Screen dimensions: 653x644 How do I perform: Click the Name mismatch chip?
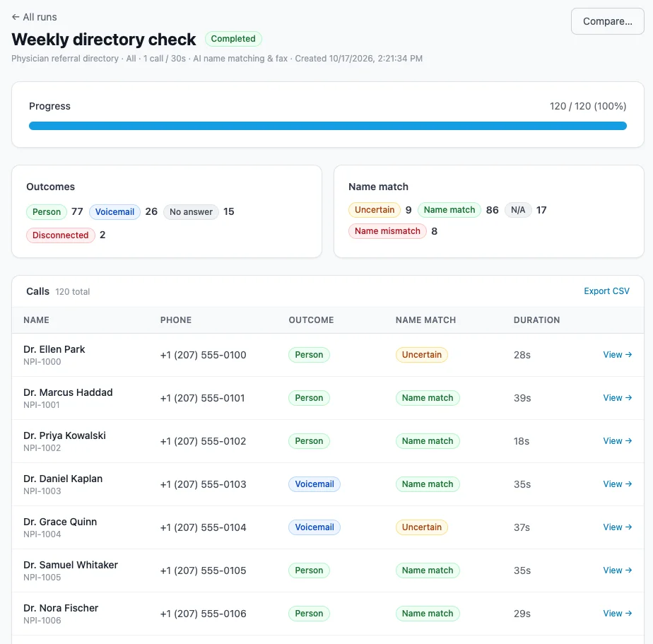coord(387,231)
